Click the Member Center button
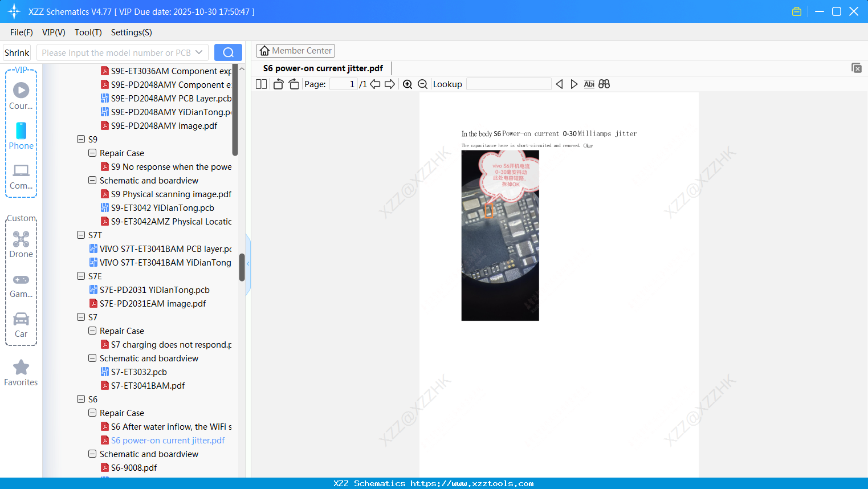Screen dimensions: 868x489 coord(295,50)
